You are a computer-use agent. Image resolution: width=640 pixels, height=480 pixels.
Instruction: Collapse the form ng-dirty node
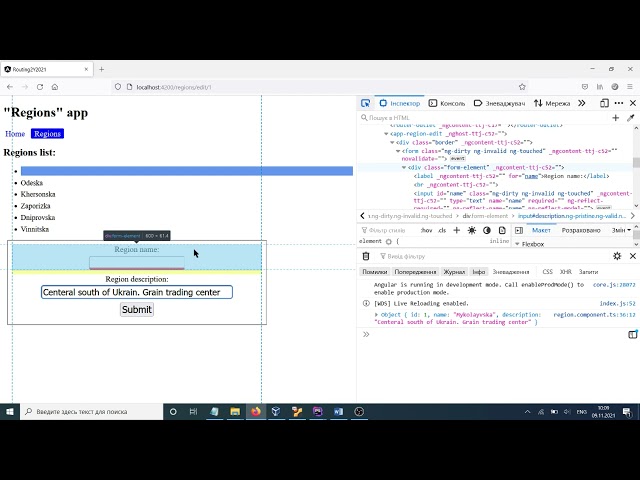pyautogui.click(x=398, y=151)
